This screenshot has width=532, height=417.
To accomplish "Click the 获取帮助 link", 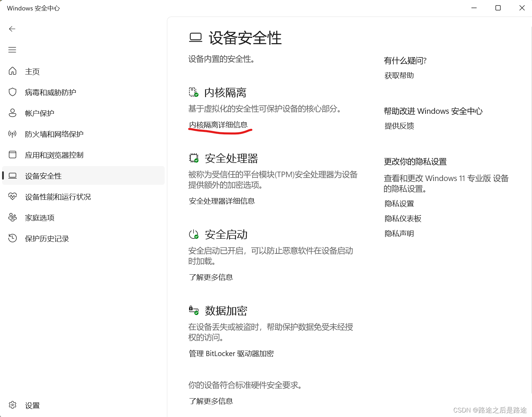I will [399, 75].
